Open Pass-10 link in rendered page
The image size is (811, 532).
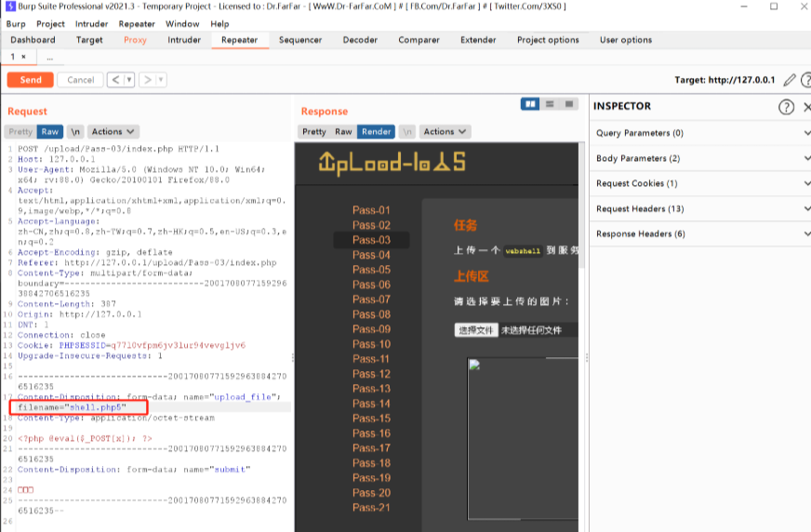[x=371, y=344]
